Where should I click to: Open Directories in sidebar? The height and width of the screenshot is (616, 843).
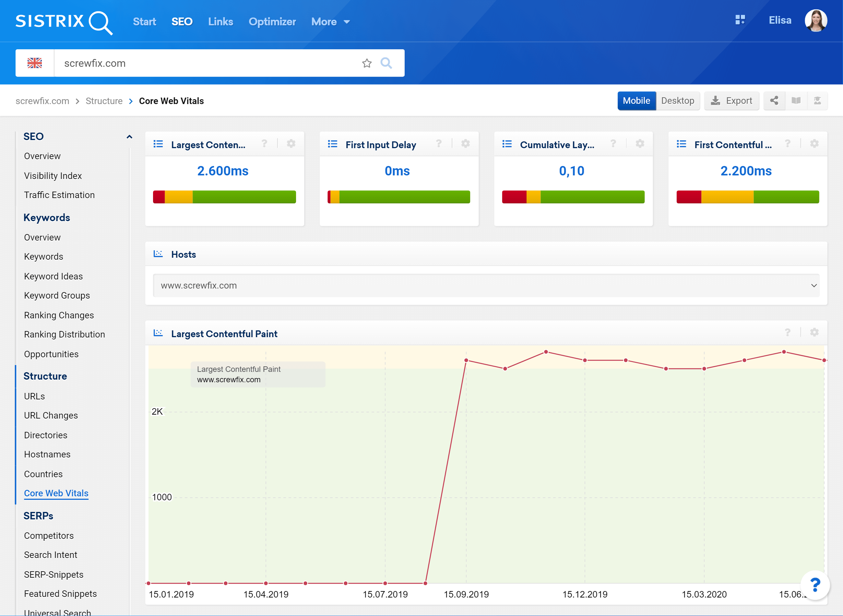46,435
